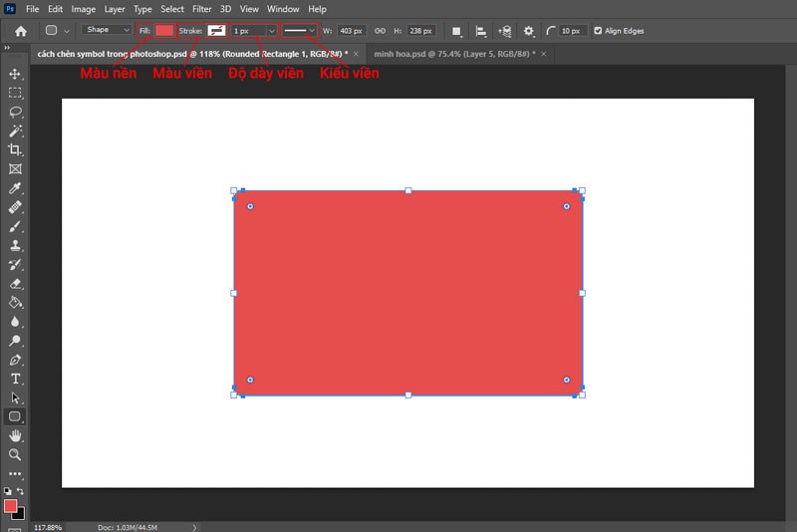The image size is (797, 532).
Task: Open the red Fill color swatch
Action: (x=164, y=31)
